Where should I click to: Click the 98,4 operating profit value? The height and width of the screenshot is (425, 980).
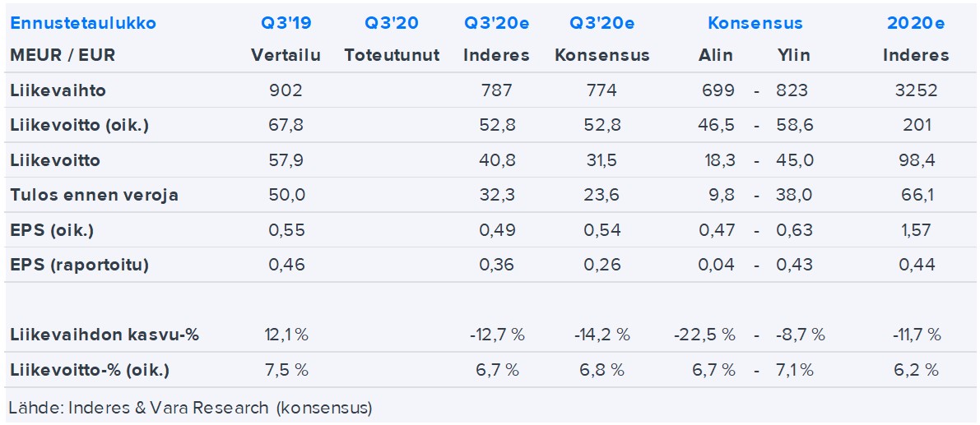(915, 160)
